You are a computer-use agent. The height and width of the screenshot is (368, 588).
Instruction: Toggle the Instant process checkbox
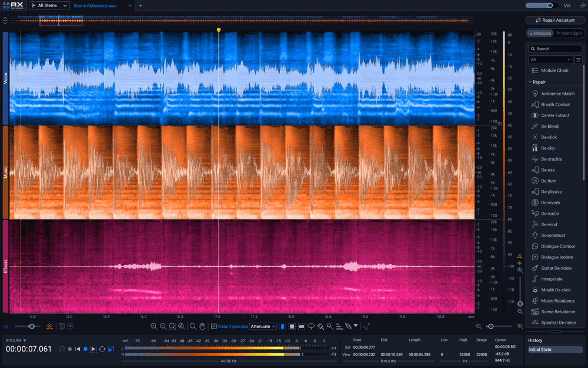214,326
